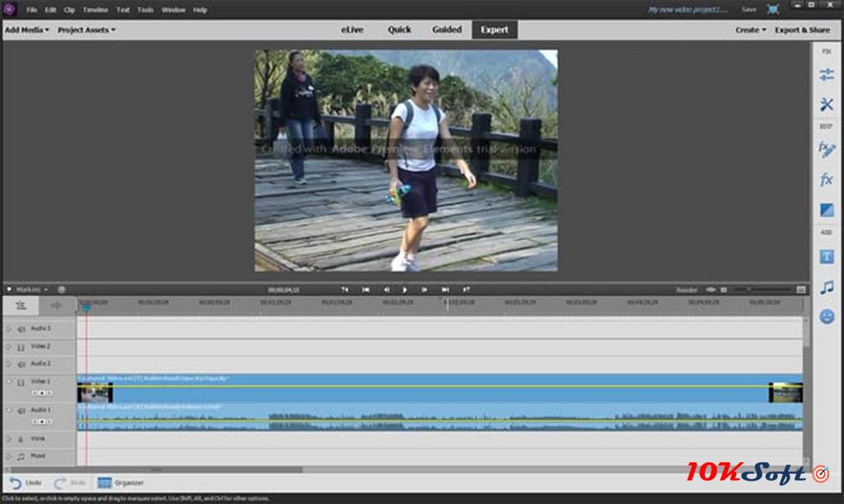Image resolution: width=844 pixels, height=504 pixels.
Task: Open the Add Media dropdown
Action: pyautogui.click(x=27, y=29)
